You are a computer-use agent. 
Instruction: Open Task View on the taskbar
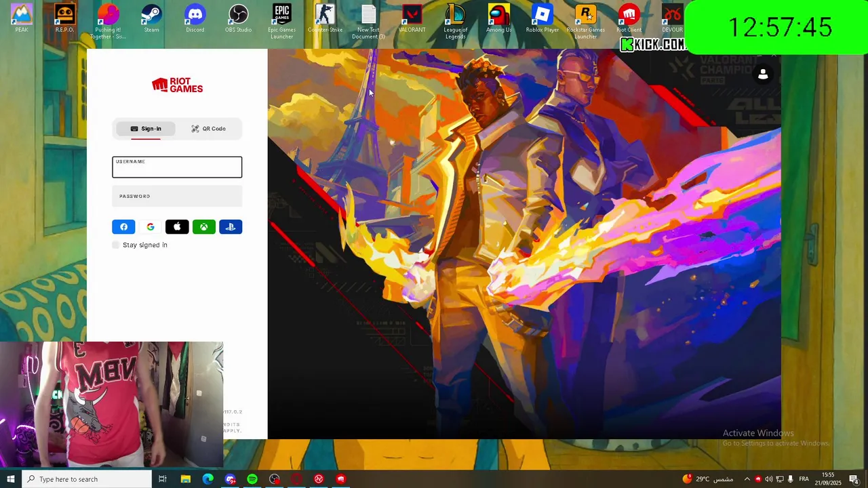[163, 479]
